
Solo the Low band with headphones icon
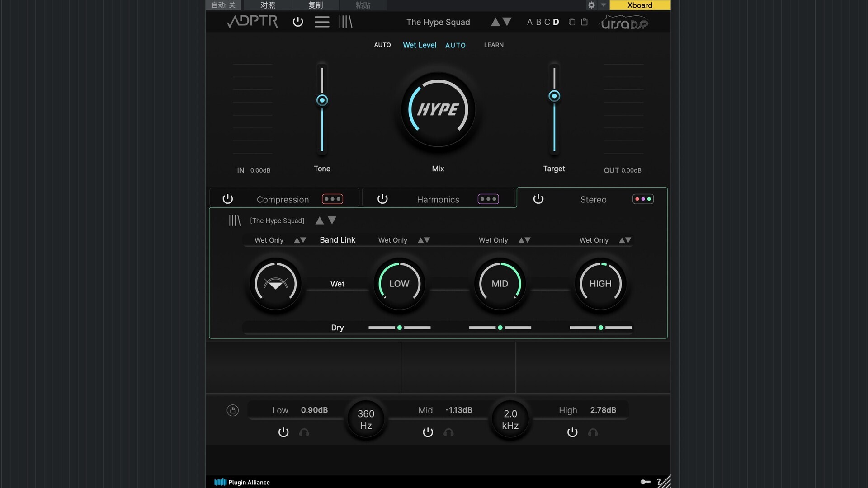pos(304,432)
